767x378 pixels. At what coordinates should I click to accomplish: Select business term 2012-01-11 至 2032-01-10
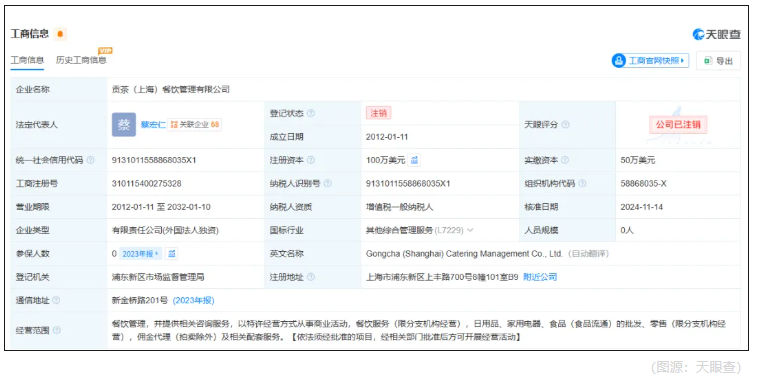click(x=161, y=207)
